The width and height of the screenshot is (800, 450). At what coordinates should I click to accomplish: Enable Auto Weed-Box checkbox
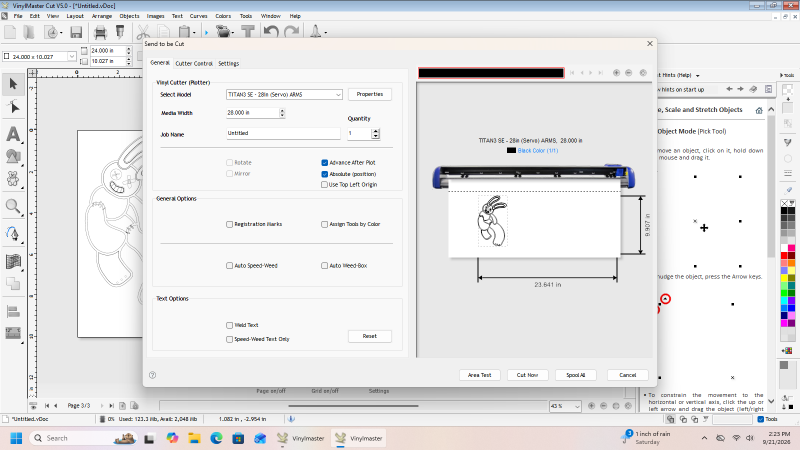click(324, 266)
